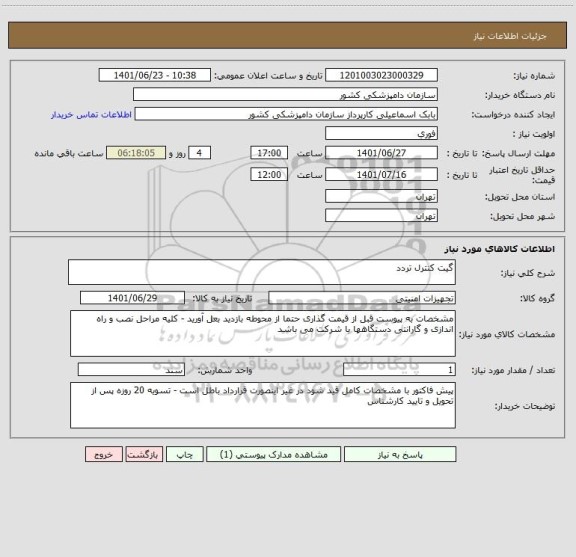Click the حداقل تاریخ اعتبار قیمت label

(522, 175)
